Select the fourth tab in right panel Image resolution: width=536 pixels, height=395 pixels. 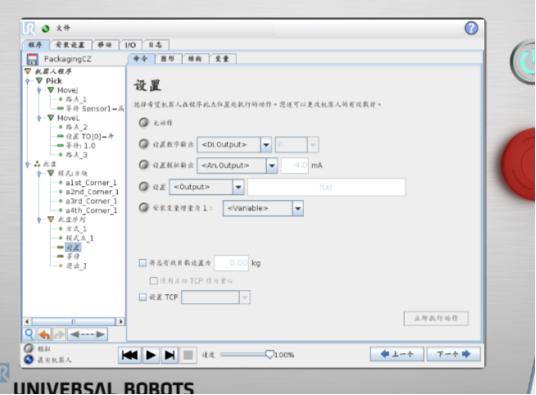point(222,59)
